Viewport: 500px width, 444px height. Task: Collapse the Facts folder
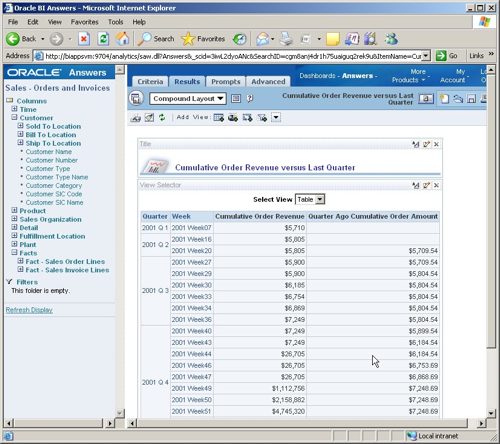14,252
